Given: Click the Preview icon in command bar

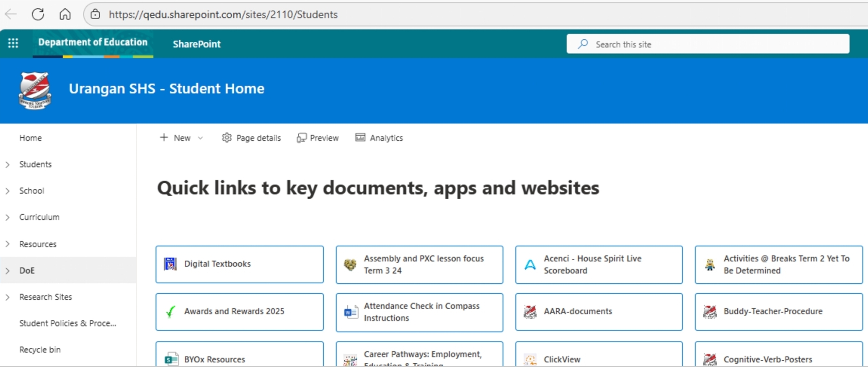Looking at the screenshot, I should click(301, 138).
